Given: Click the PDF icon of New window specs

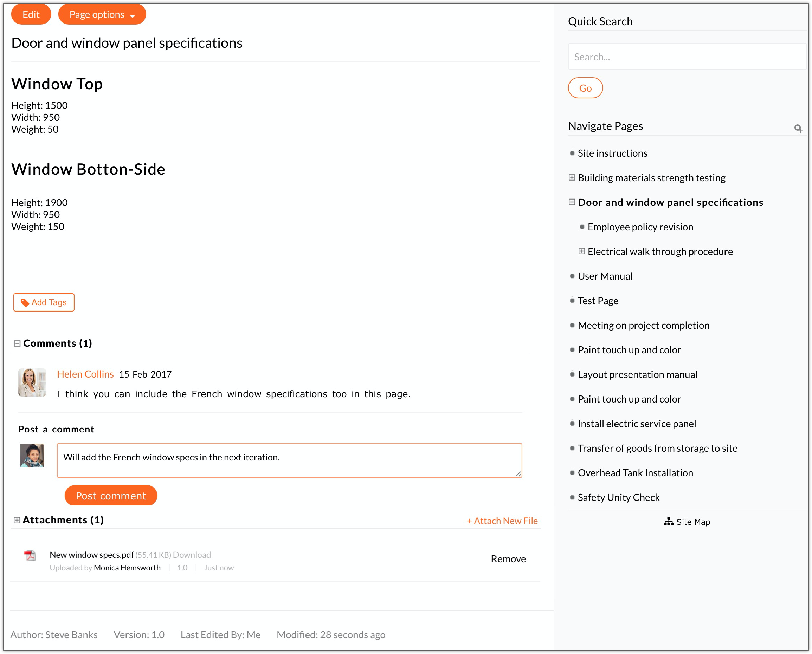Looking at the screenshot, I should [x=30, y=556].
